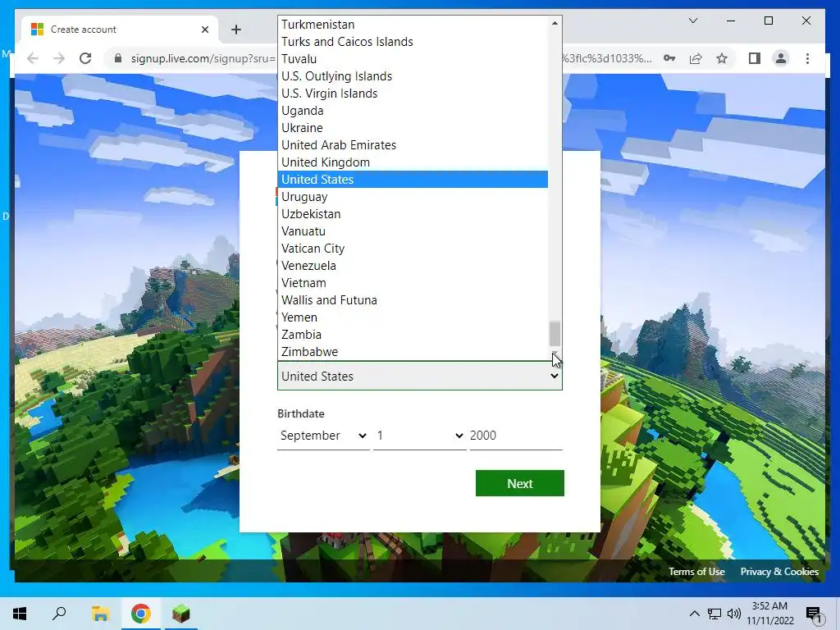This screenshot has width=840, height=630.
Task: Go back to previous page
Action: coord(33,58)
